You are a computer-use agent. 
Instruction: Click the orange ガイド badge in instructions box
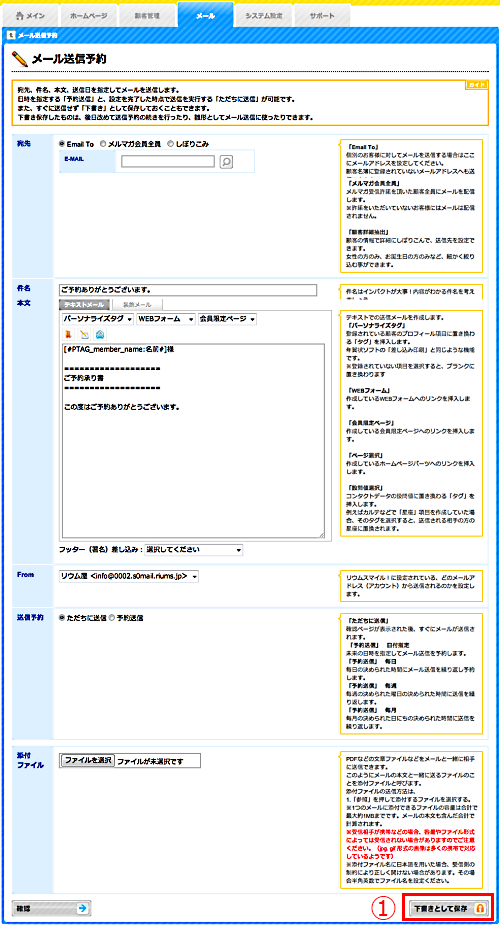[x=476, y=85]
